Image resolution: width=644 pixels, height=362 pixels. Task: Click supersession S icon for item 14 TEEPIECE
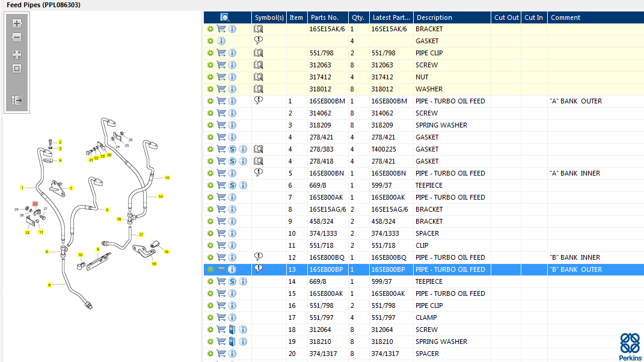tap(232, 281)
